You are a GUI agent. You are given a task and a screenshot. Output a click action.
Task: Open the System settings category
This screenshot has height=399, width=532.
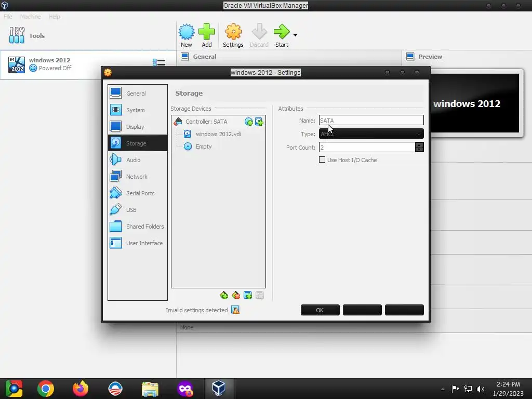[137, 110]
